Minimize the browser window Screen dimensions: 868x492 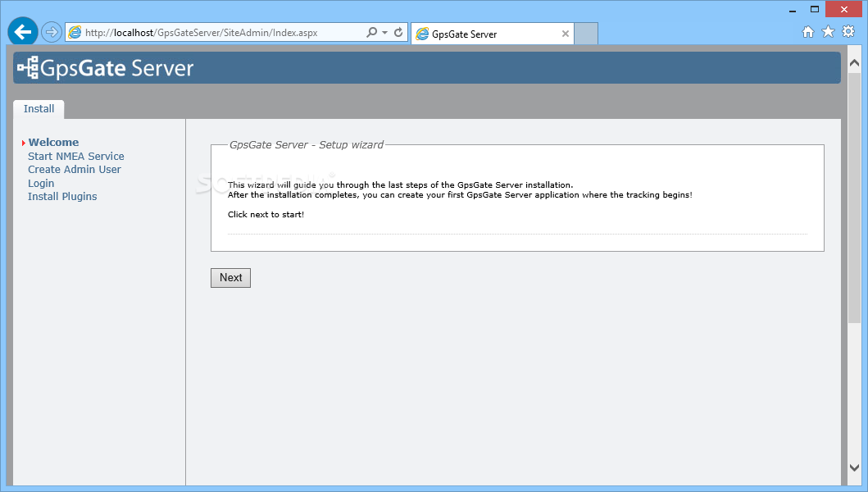(x=793, y=10)
